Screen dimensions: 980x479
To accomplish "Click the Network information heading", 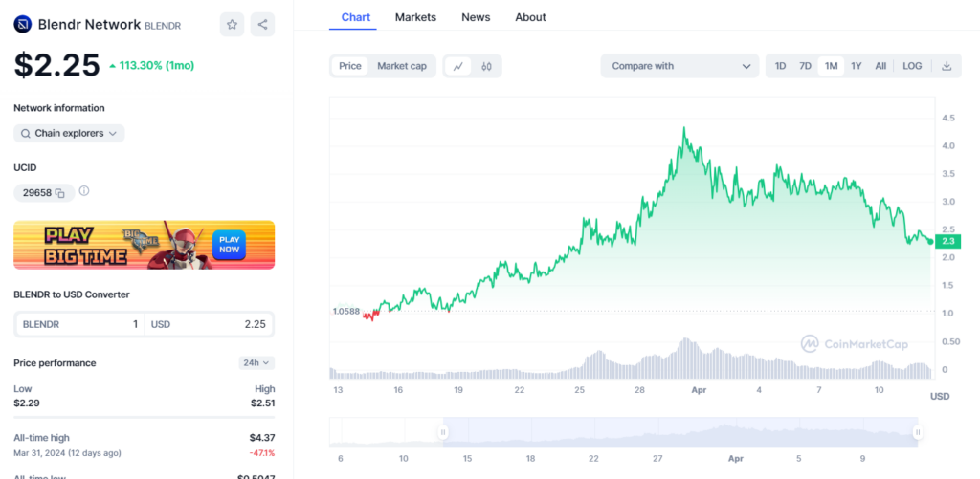I will point(59,108).
